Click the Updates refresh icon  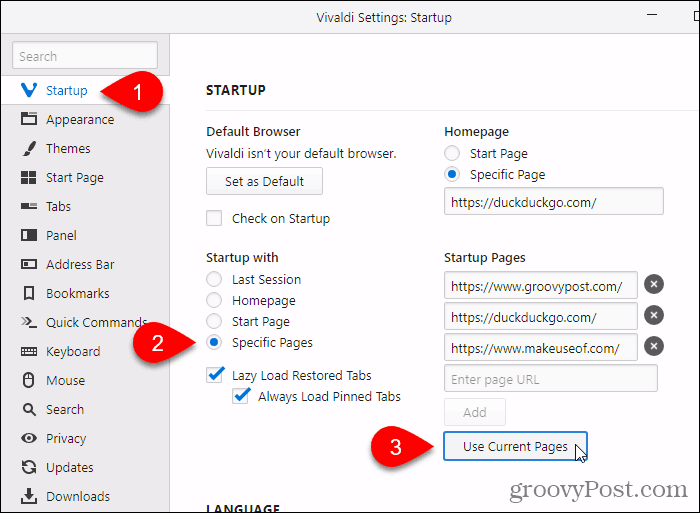(x=29, y=467)
